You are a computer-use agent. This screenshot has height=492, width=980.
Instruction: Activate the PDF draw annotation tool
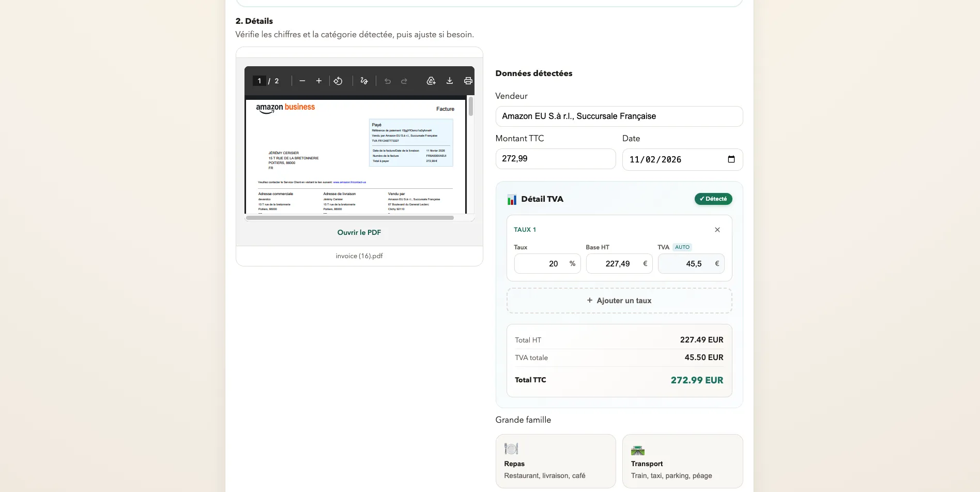pyautogui.click(x=364, y=81)
